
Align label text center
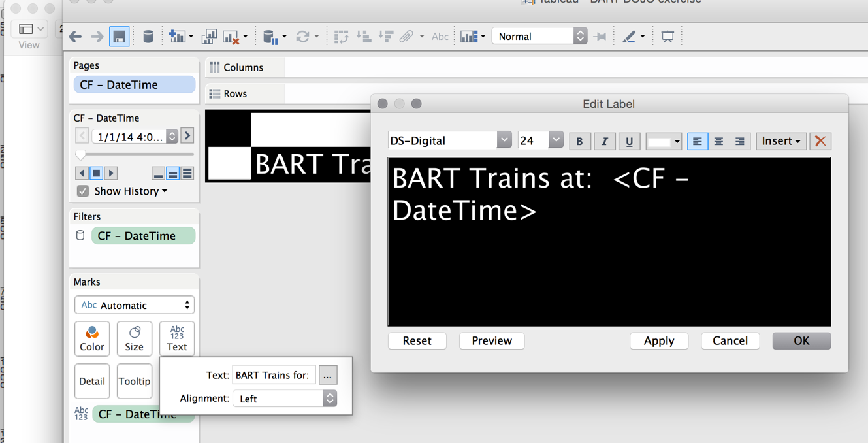[x=718, y=141]
